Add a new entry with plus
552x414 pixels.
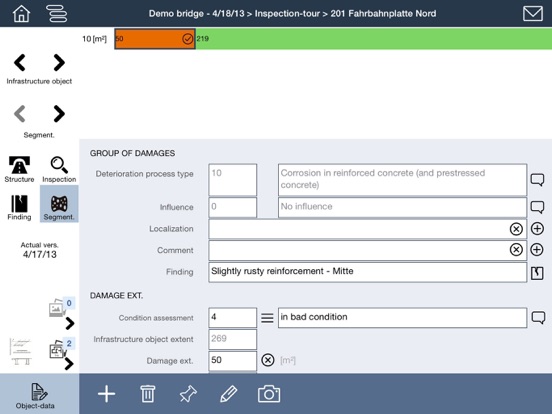[x=107, y=394]
